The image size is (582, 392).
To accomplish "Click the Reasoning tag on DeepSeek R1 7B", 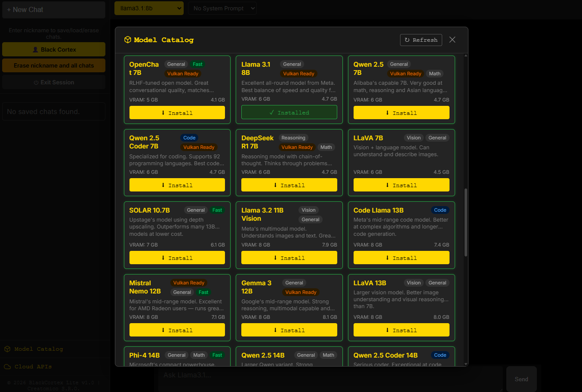I will point(293,138).
